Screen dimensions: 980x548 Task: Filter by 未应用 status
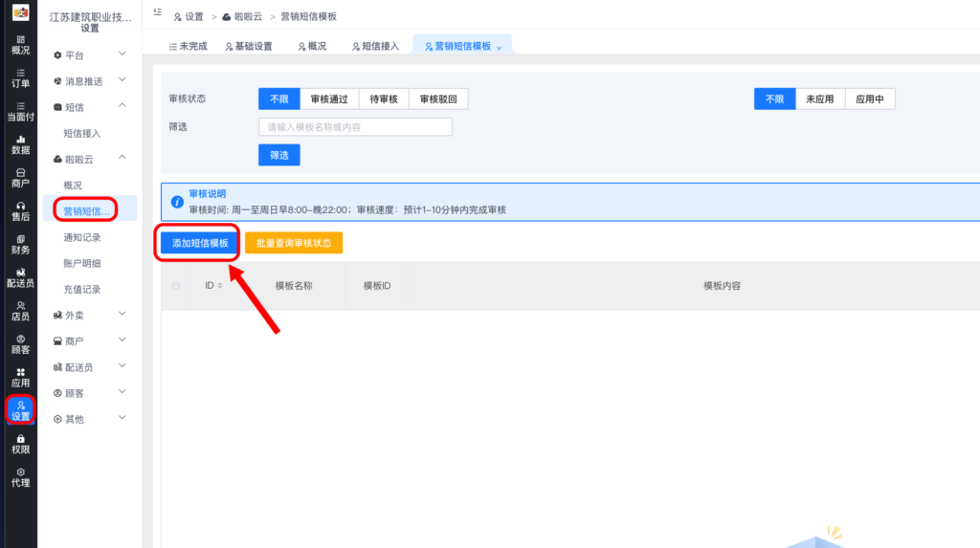(820, 99)
